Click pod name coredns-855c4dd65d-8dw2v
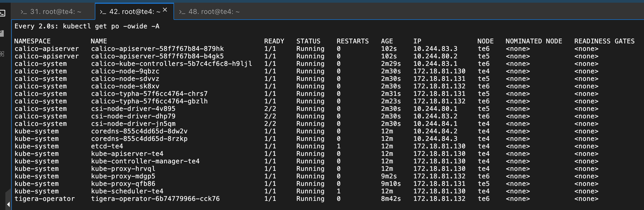 coord(139,132)
